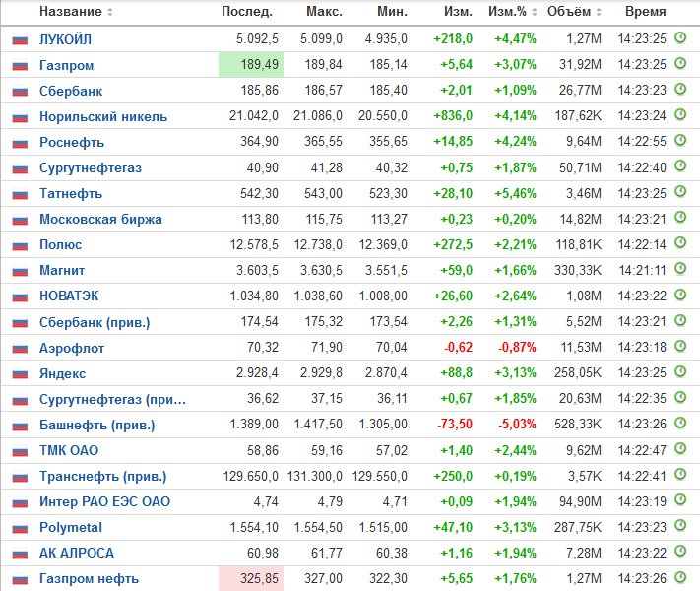This screenshot has height=591, width=700.
Task: Open the Газпром нефть stock link
Action: point(89,579)
